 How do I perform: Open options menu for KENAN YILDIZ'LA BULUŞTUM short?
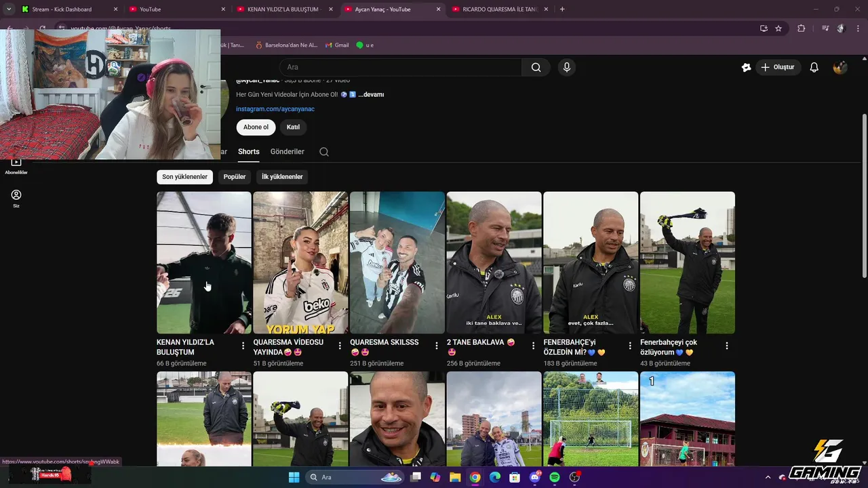[243, 346]
